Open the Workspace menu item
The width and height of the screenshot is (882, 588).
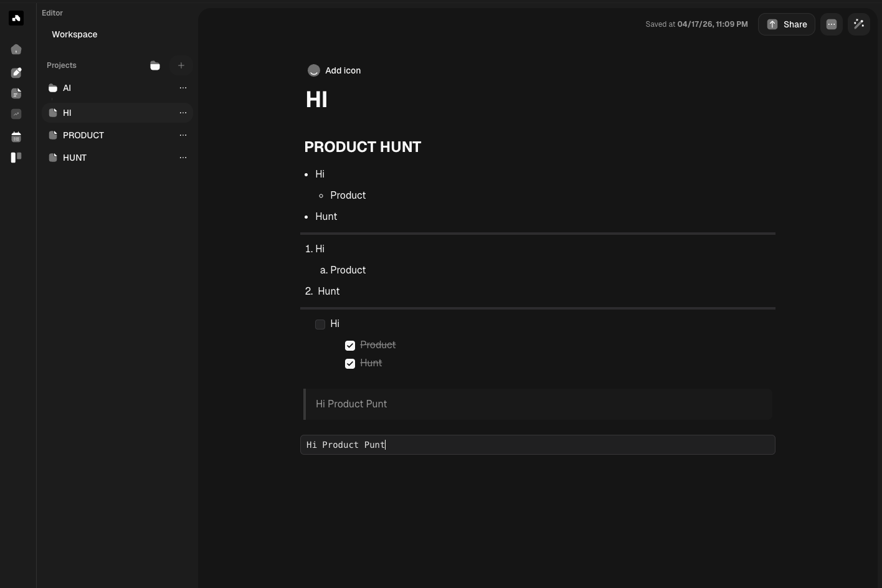pyautogui.click(x=75, y=34)
